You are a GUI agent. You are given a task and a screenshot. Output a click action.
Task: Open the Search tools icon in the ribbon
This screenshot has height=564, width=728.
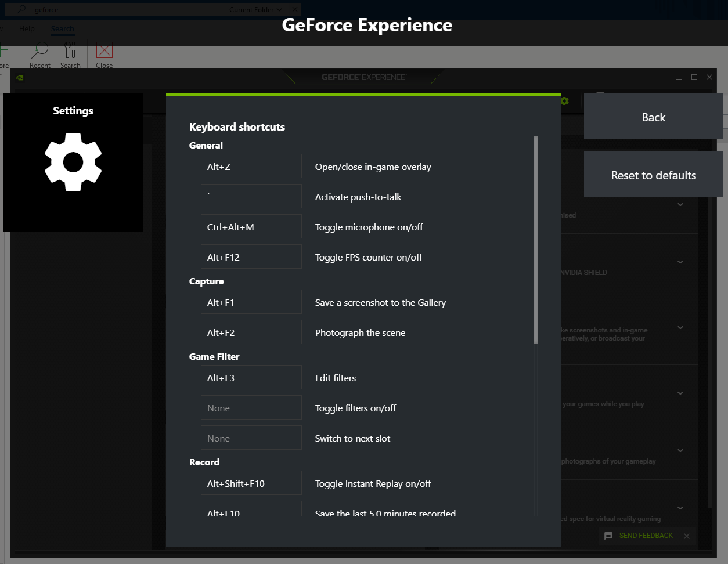pyautogui.click(x=70, y=51)
